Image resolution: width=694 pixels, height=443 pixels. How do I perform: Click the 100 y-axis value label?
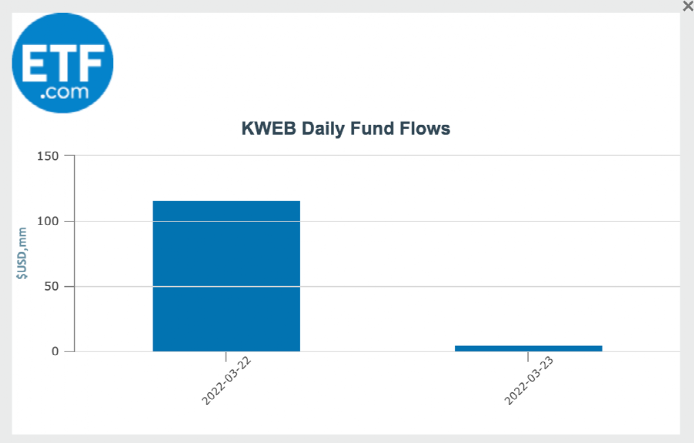tap(48, 221)
